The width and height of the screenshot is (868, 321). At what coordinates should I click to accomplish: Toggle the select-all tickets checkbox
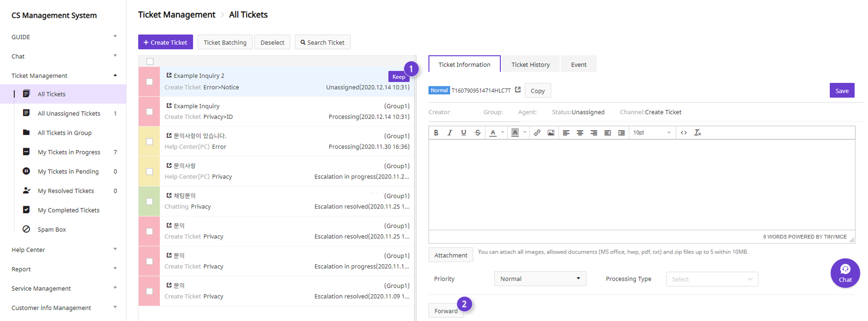click(x=150, y=61)
